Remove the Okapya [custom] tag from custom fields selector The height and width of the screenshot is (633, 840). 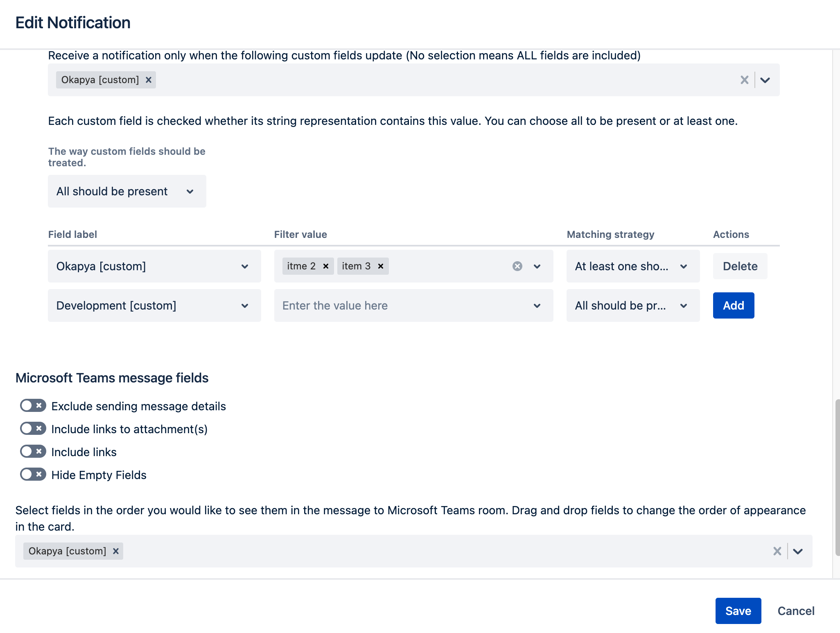pos(149,80)
